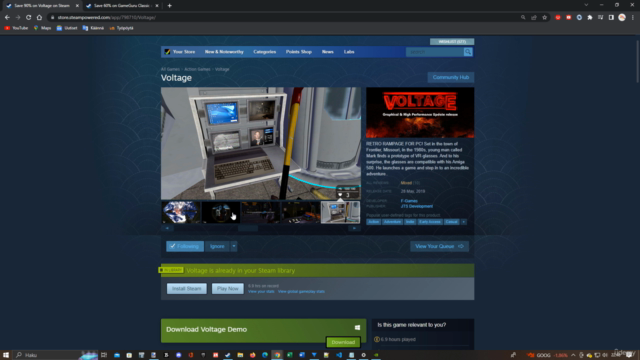
Task: Click the Action tag
Action: point(373,222)
